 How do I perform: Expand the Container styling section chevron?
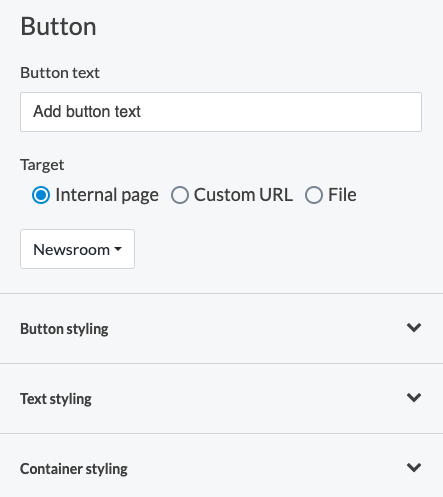click(414, 468)
